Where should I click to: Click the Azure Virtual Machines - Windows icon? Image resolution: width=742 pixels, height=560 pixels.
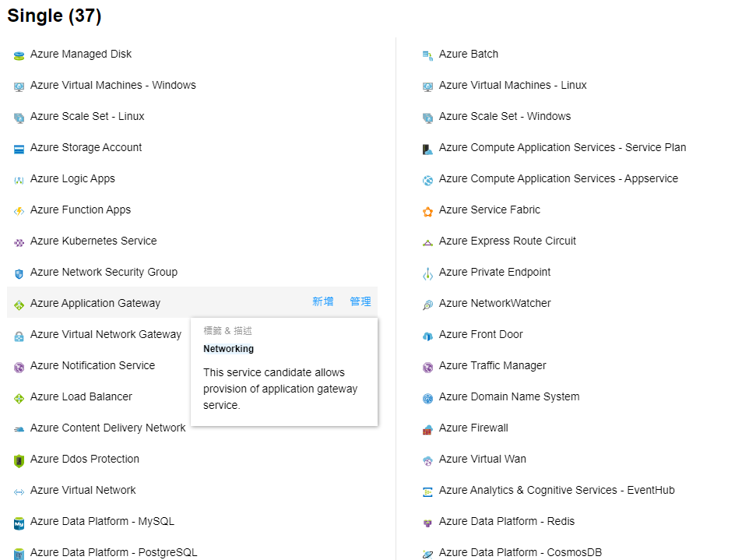[x=19, y=87]
